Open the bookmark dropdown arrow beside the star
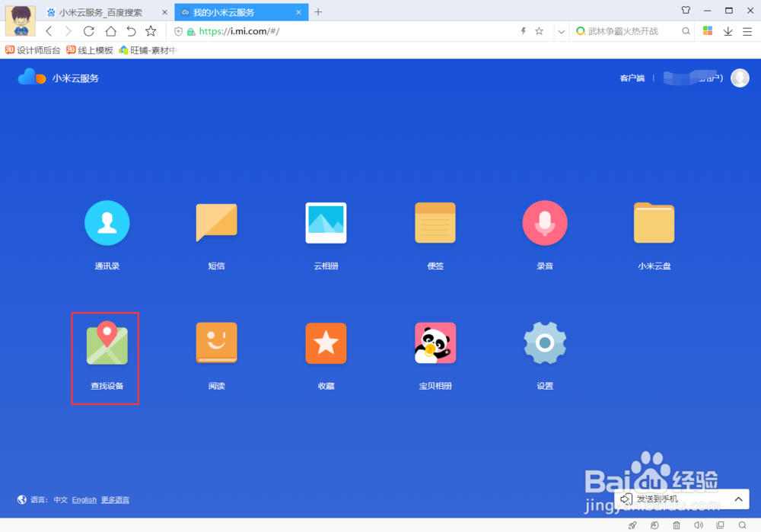 (561, 32)
